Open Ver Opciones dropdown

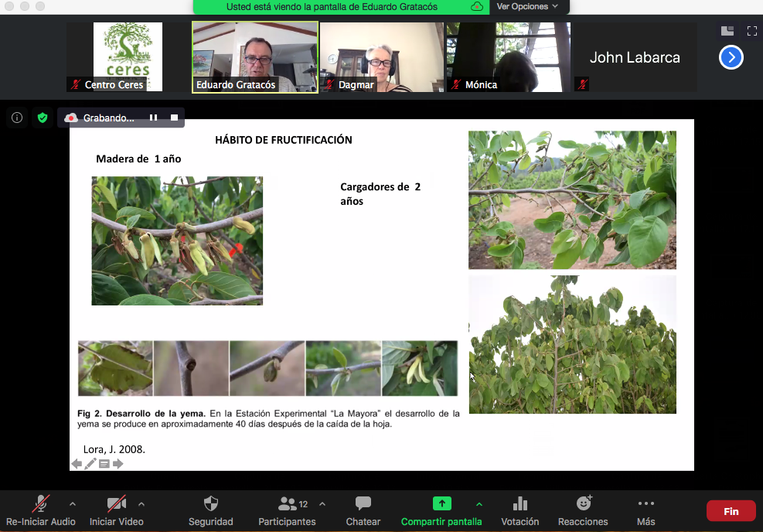(x=527, y=6)
